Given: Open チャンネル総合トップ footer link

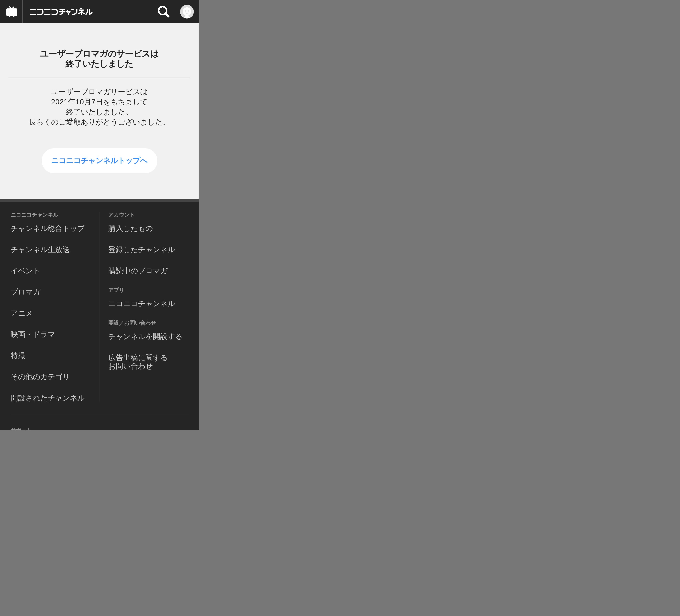Looking at the screenshot, I should (47, 228).
